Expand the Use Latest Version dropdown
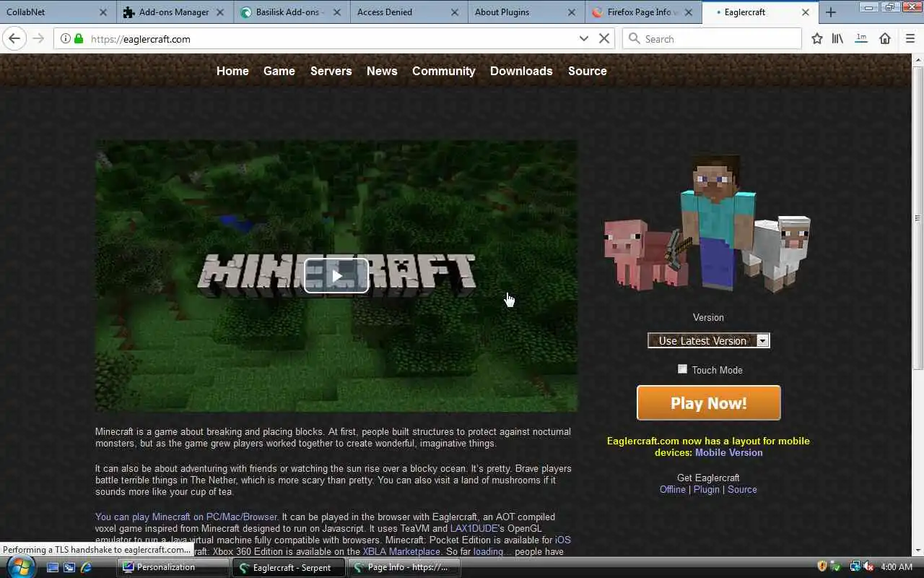The height and width of the screenshot is (578, 924). point(709,340)
